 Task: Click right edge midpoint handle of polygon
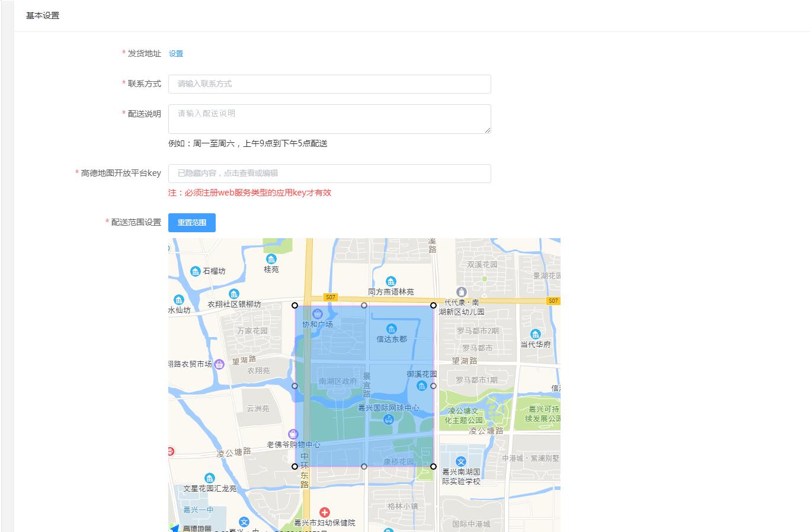[x=433, y=386]
